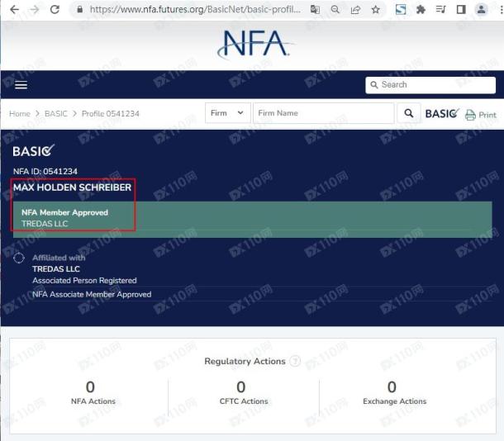This screenshot has height=441, width=504.
Task: Select the nfa.futures.org URL address bar
Action: point(195,9)
